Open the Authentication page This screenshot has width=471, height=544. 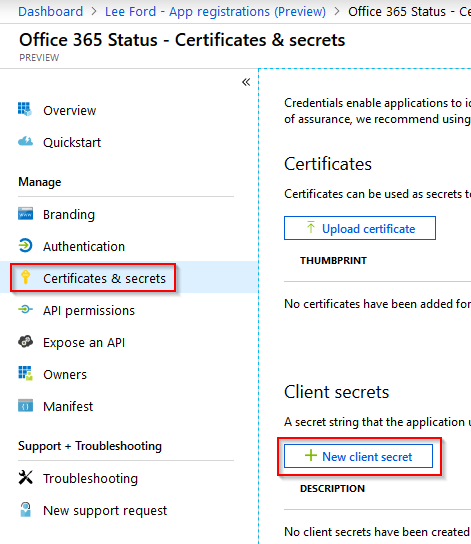click(x=84, y=246)
